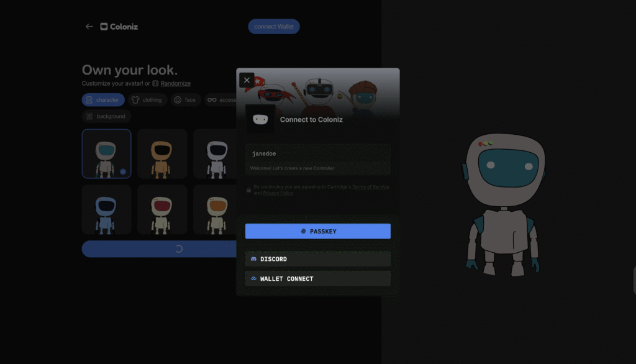Switch to the background tab
Viewport: 636px width, 364px height.
point(106,116)
